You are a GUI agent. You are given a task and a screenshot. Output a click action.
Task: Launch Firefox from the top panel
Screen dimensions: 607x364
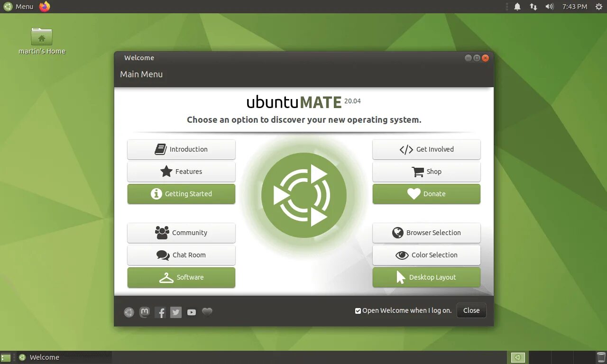click(x=45, y=7)
